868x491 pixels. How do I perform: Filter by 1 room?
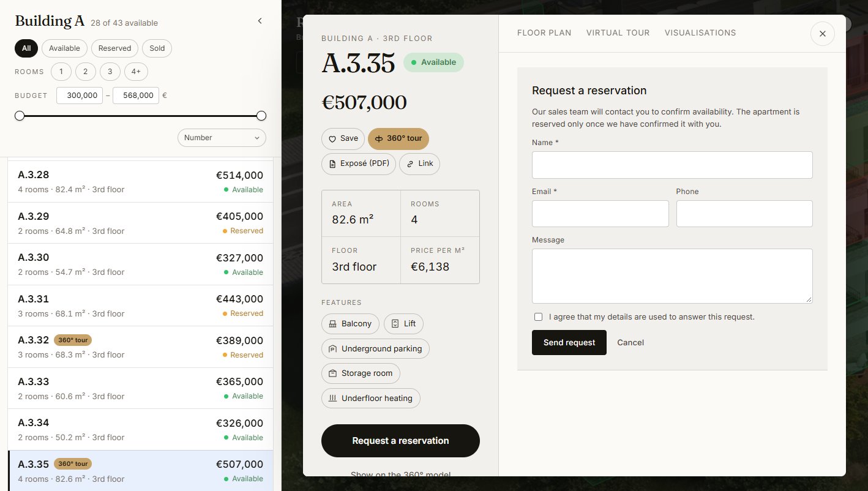coord(61,72)
